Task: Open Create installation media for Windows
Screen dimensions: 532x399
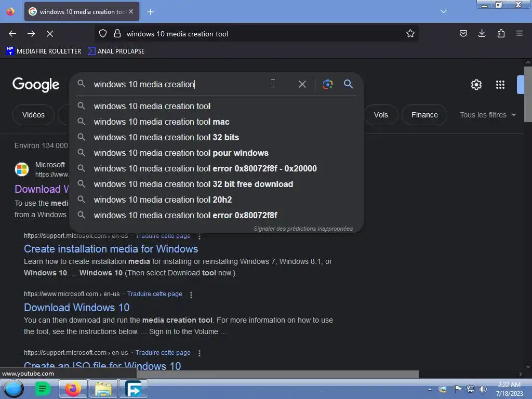Action: click(111, 249)
